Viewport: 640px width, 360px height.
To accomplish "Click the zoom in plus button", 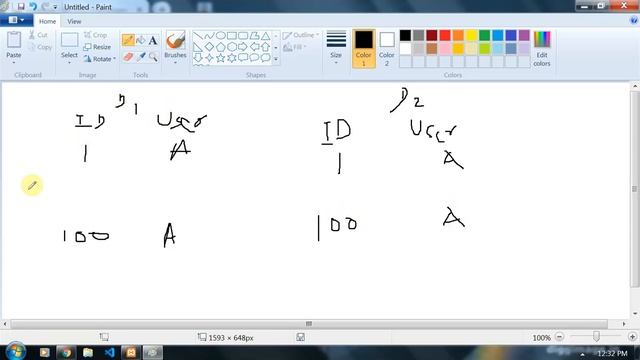I will [633, 337].
